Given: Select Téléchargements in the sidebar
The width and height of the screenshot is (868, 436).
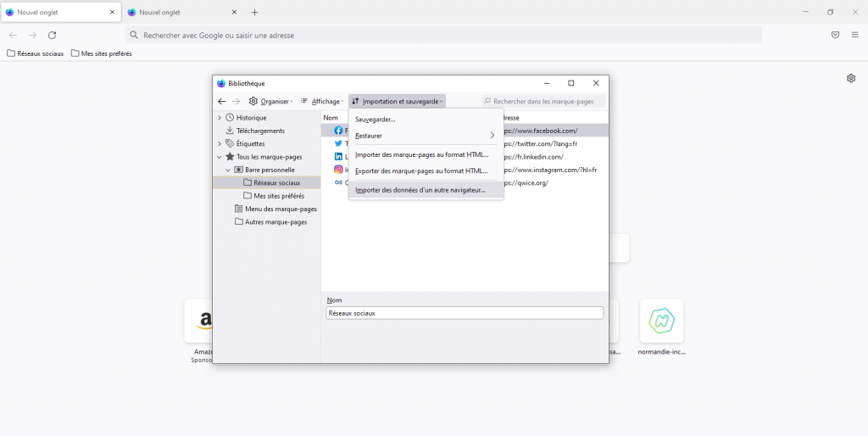Looking at the screenshot, I should coord(260,131).
